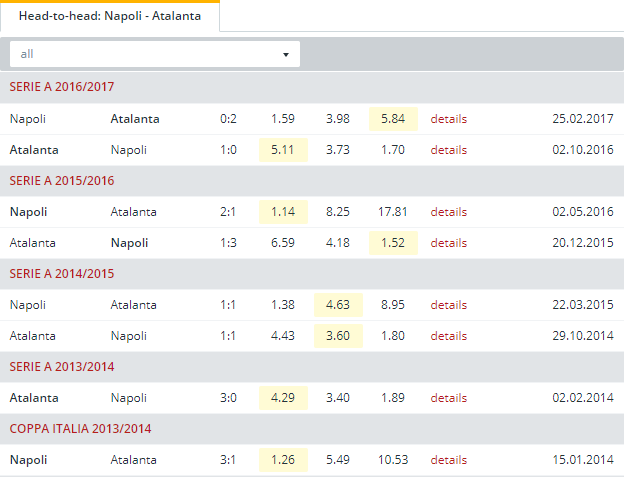Viewport: 624px width, 477px height.
Task: Click highlighted odds 5.84
Action: [393, 119]
